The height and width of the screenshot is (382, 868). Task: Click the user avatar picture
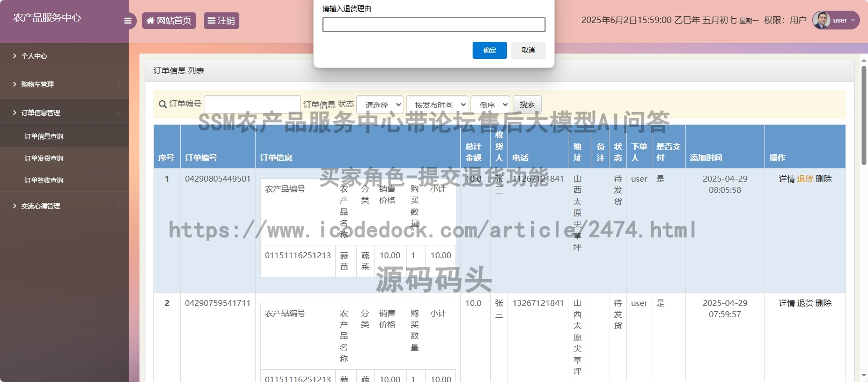[x=821, y=20]
